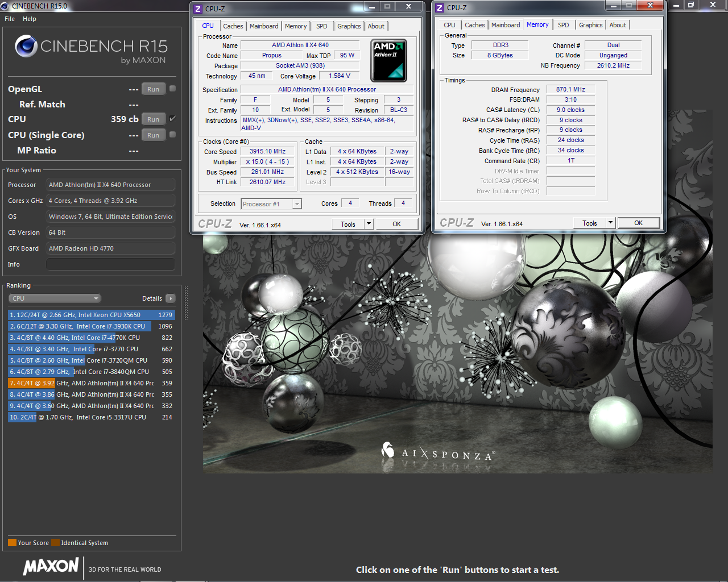Open the ranking CPU dropdown
The image size is (728, 582).
55,298
